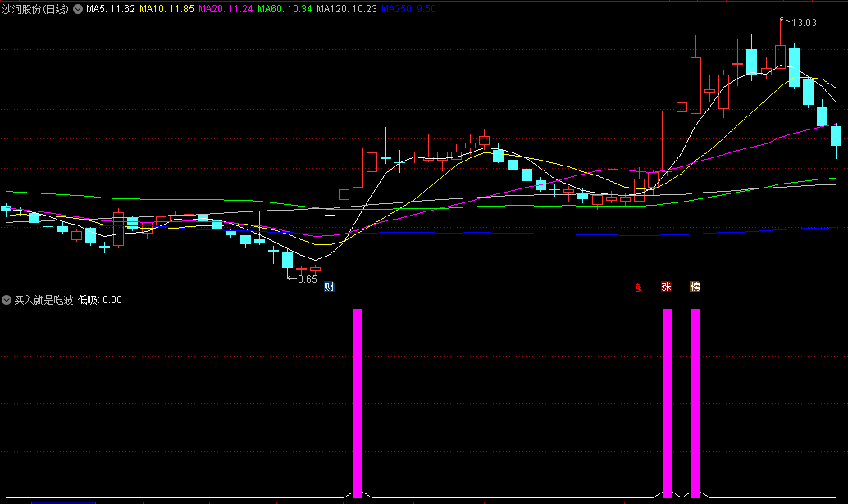This screenshot has height=504, width=848.
Task: Select the 沙河股份(日线) title text
Action: 35,9
